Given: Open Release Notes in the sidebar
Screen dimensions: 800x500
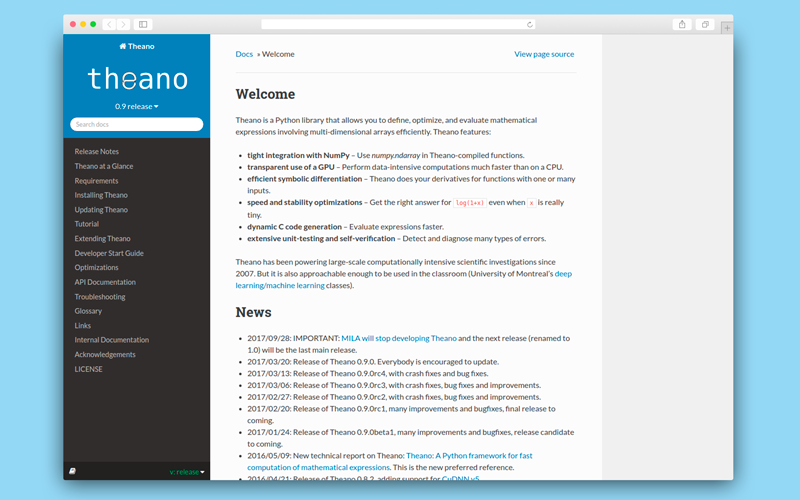Looking at the screenshot, I should click(x=96, y=152).
